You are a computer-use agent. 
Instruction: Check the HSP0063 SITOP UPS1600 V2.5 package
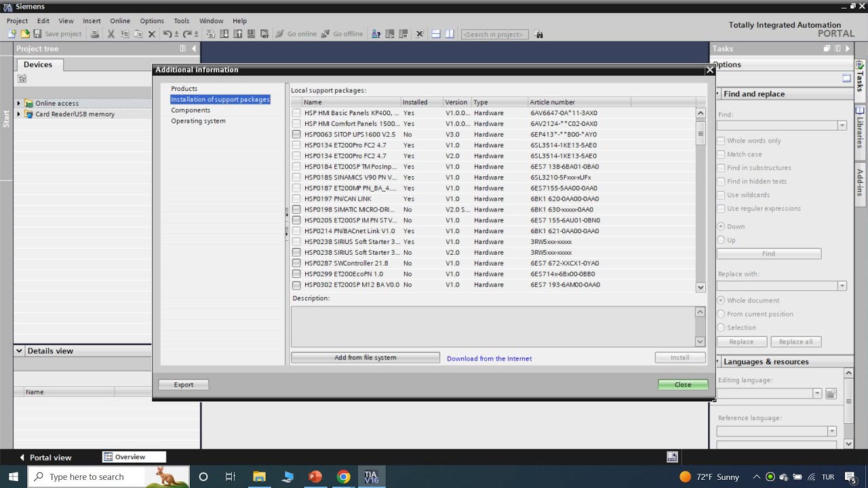296,135
